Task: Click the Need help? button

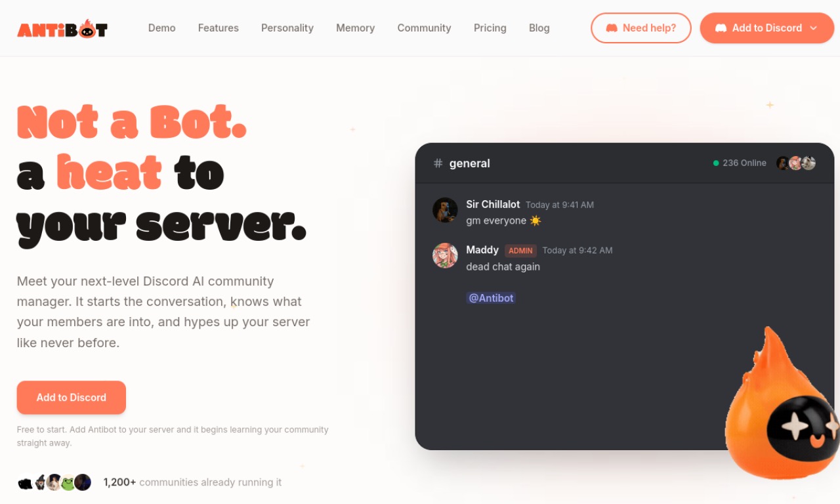Action: coord(641,28)
